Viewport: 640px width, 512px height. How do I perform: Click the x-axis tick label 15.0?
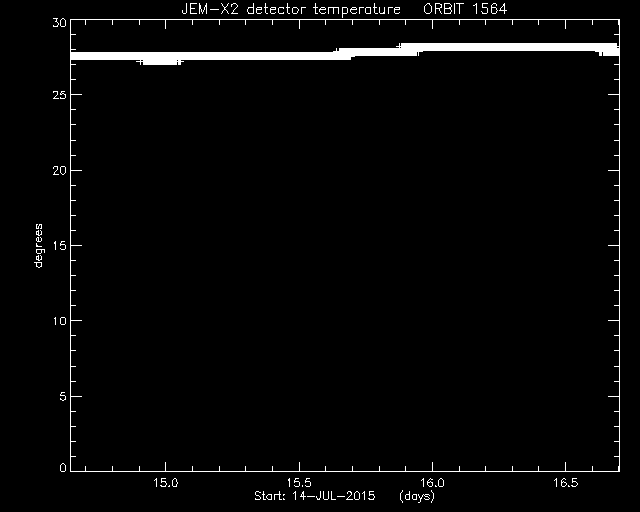166,483
